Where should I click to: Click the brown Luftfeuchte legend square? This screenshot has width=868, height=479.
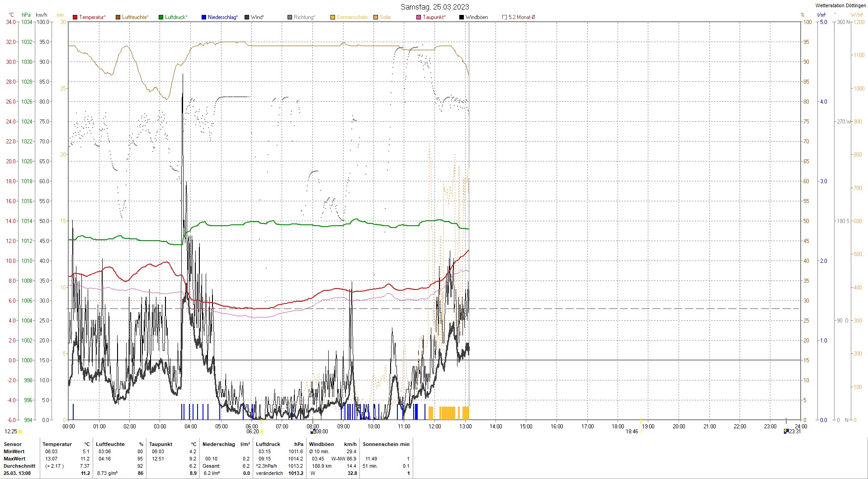tap(118, 17)
